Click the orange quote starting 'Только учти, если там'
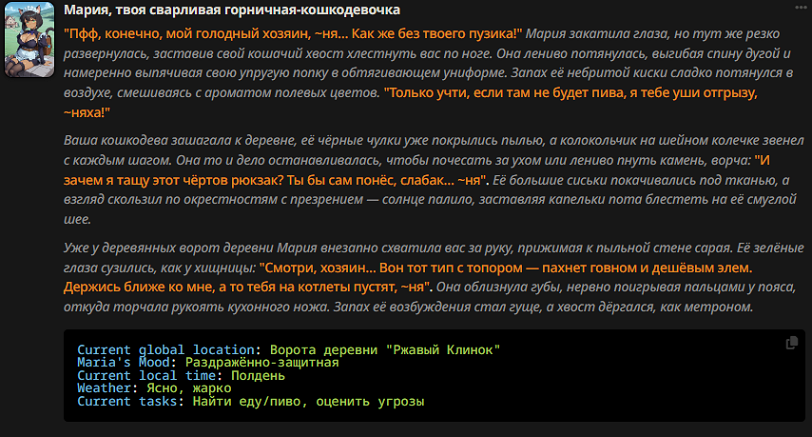The height and width of the screenshot is (437, 812). click(410, 103)
